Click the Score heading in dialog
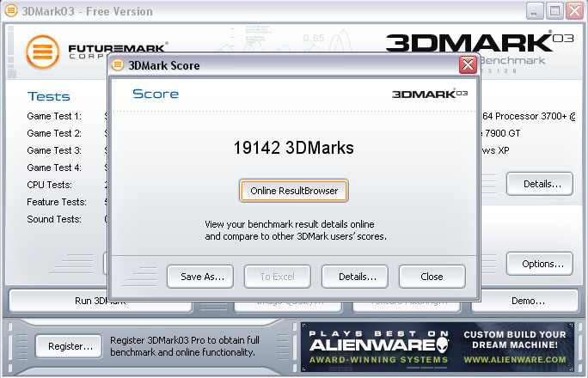The width and height of the screenshot is (588, 378). coord(156,94)
